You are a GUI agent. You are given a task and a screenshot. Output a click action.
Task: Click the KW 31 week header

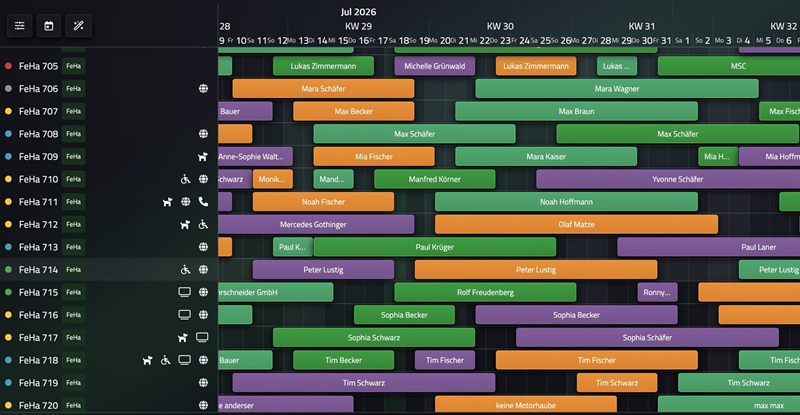tap(642, 26)
